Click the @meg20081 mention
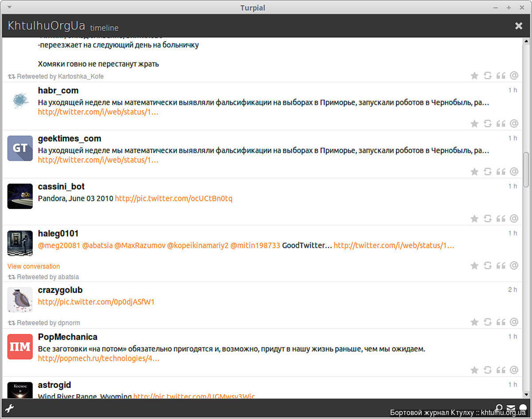The width and height of the screenshot is (532, 419). click(59, 245)
